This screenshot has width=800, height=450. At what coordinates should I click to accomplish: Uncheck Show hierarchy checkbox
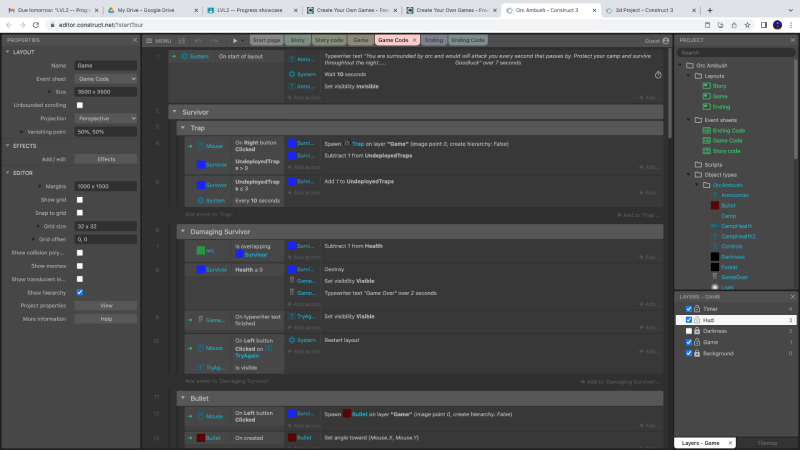pos(80,292)
